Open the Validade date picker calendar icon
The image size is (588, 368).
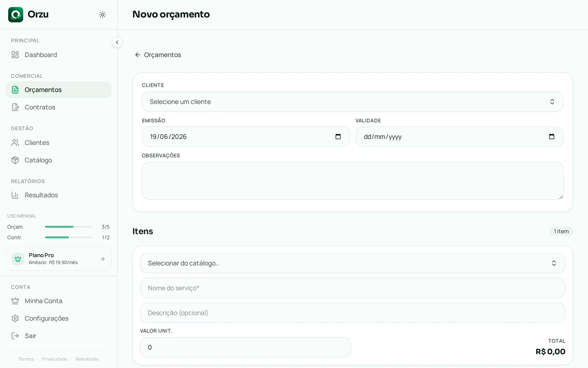pos(552,137)
